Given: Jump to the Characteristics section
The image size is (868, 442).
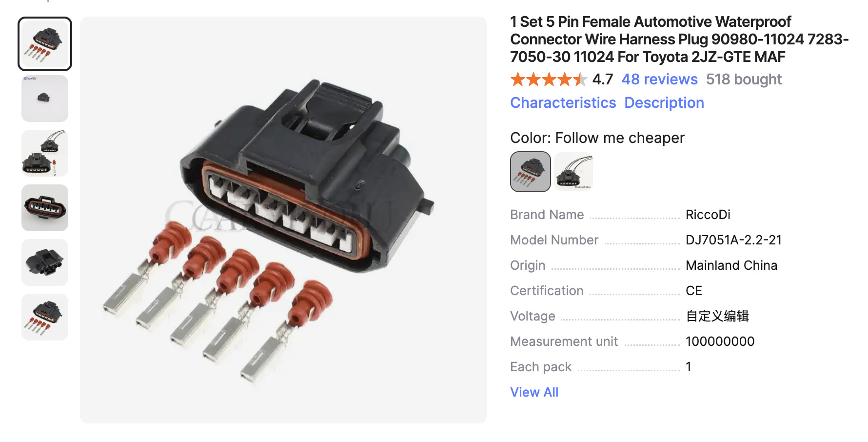Looking at the screenshot, I should tap(563, 102).
